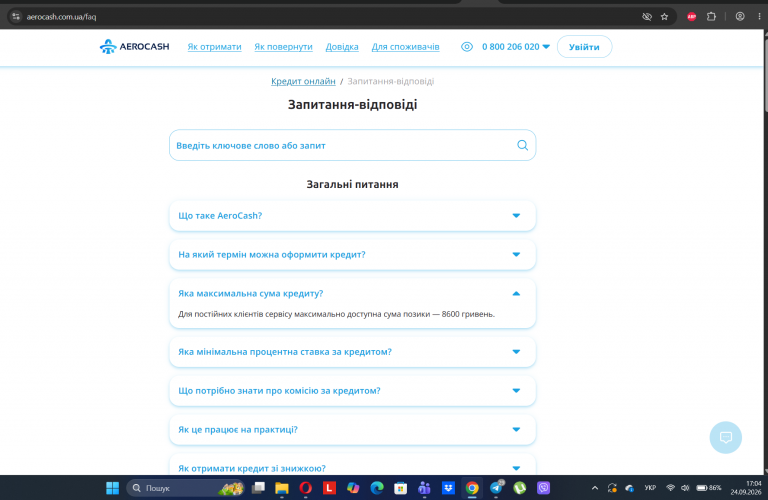Image resolution: width=768 pixels, height=500 pixels.
Task: Open File Explorer from taskbar
Action: [x=282, y=488]
